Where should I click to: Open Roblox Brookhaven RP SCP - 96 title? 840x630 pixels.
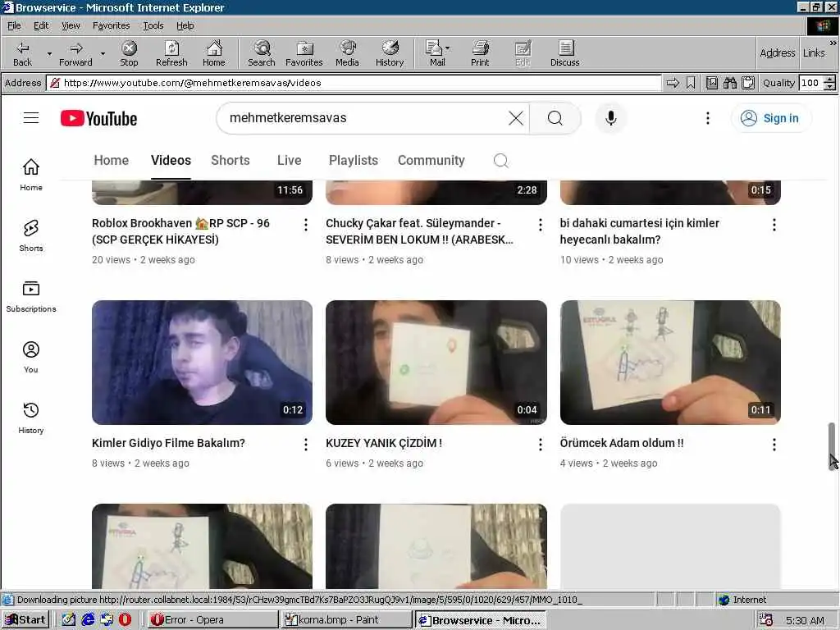[x=180, y=231]
